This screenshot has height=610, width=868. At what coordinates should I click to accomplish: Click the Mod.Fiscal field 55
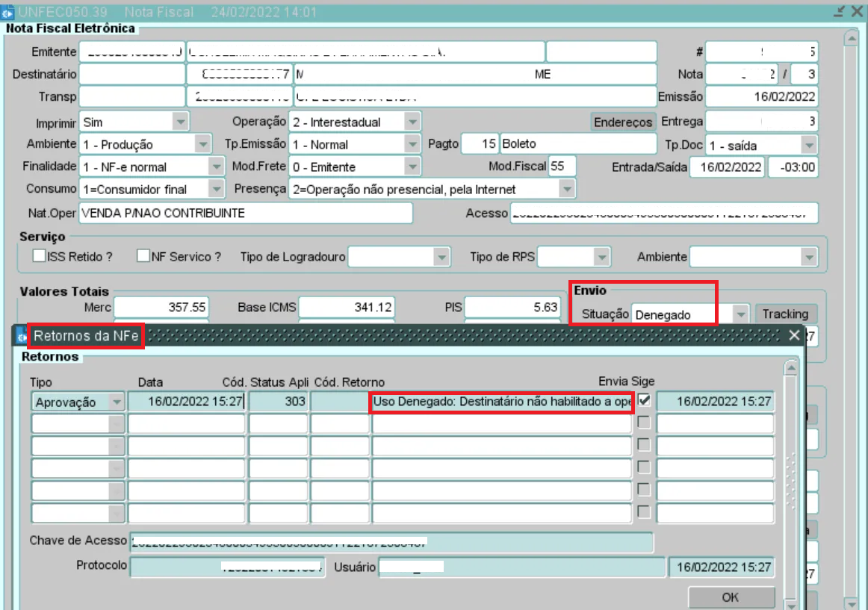point(561,166)
